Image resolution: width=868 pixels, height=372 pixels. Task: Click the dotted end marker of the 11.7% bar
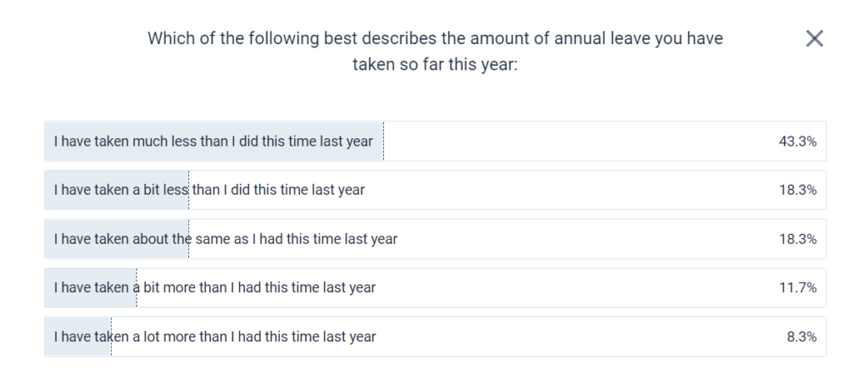[x=136, y=288]
